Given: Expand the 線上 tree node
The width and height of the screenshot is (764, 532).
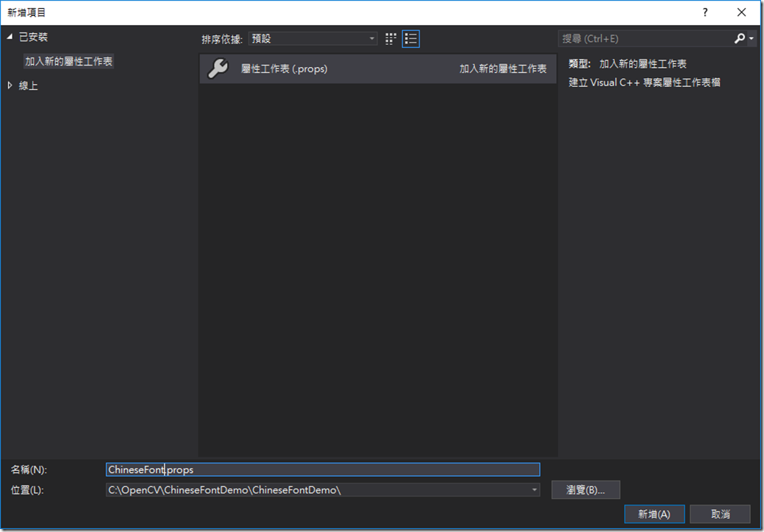Looking at the screenshot, I should point(10,85).
